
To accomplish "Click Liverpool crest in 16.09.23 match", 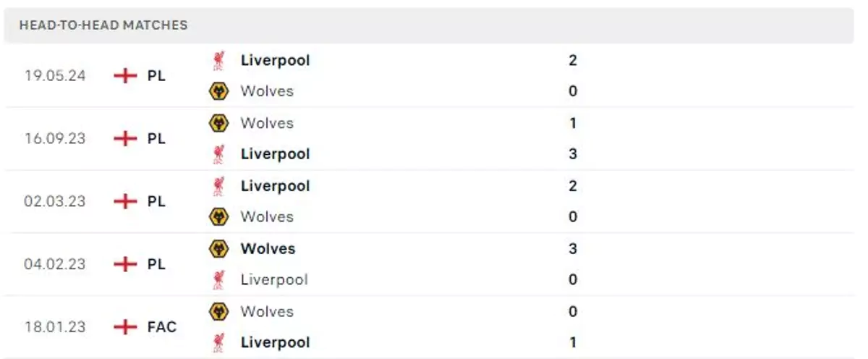I will 218,154.
